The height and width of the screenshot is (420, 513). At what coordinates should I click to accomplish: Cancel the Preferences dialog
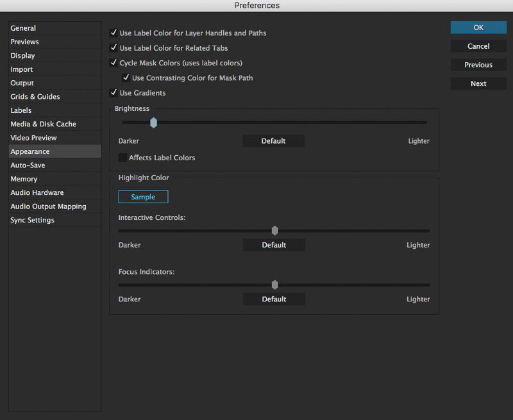pyautogui.click(x=478, y=46)
